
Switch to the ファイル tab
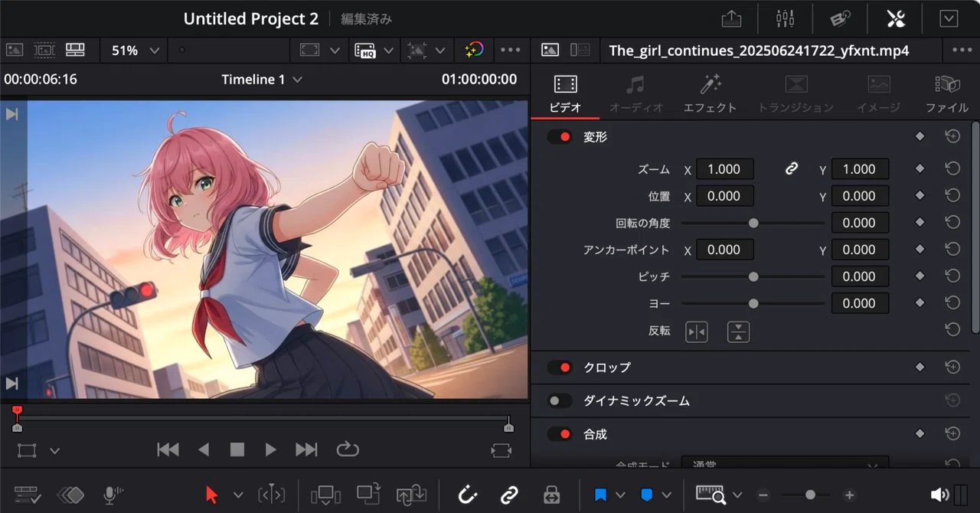[x=947, y=94]
